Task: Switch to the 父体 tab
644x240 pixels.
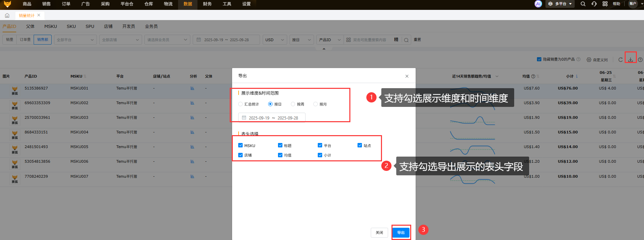Action: click(x=30, y=26)
